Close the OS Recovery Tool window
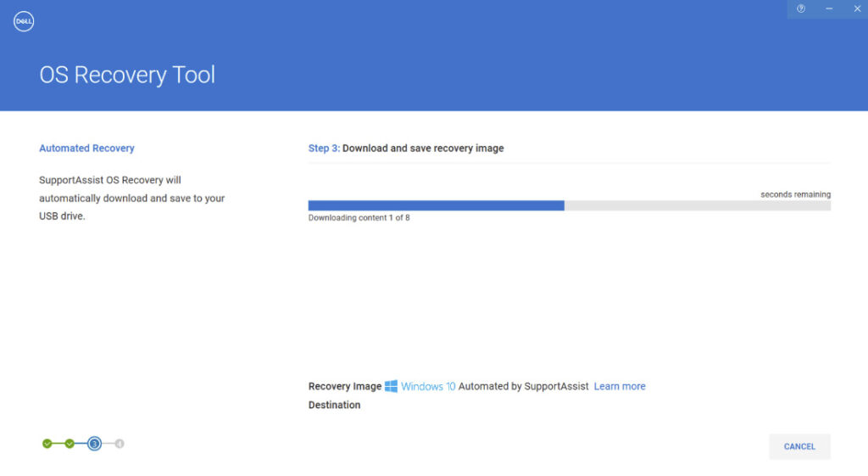 (857, 8)
